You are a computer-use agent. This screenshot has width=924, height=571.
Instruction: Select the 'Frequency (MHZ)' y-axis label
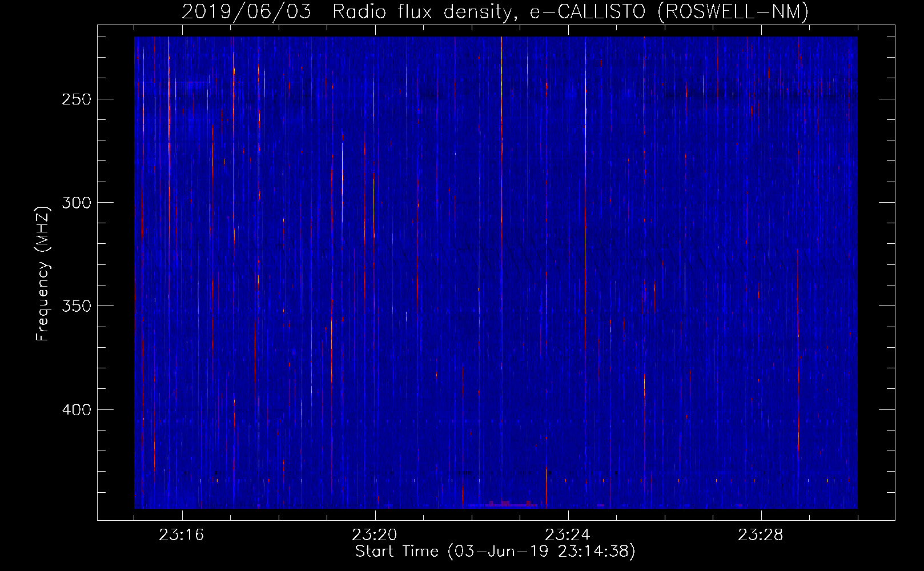(43, 274)
